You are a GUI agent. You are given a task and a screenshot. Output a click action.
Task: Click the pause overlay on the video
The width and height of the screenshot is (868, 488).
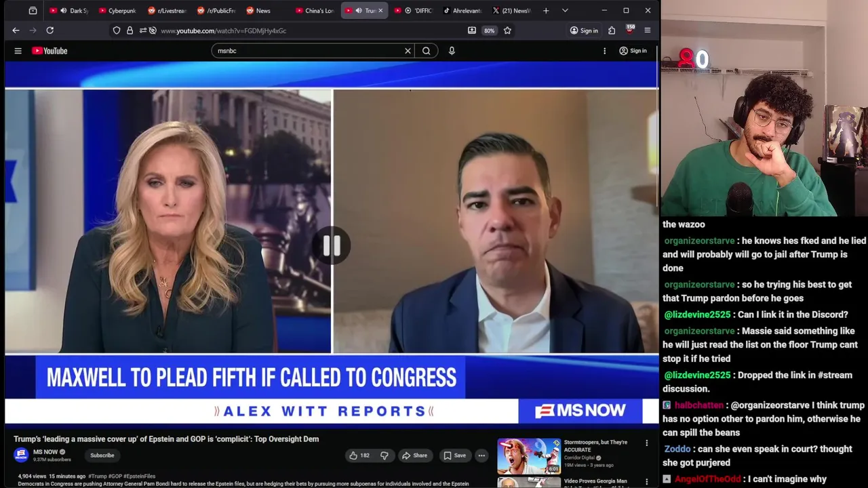click(x=332, y=245)
